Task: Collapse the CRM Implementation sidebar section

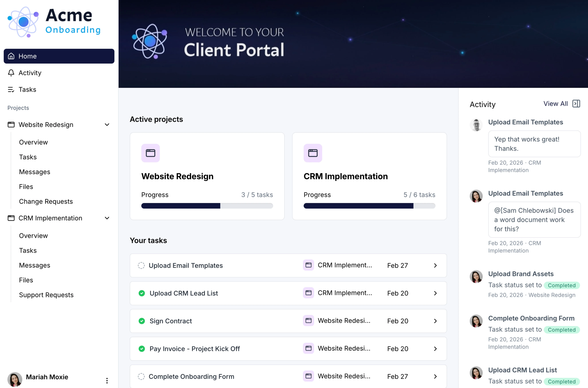Action: [107, 218]
